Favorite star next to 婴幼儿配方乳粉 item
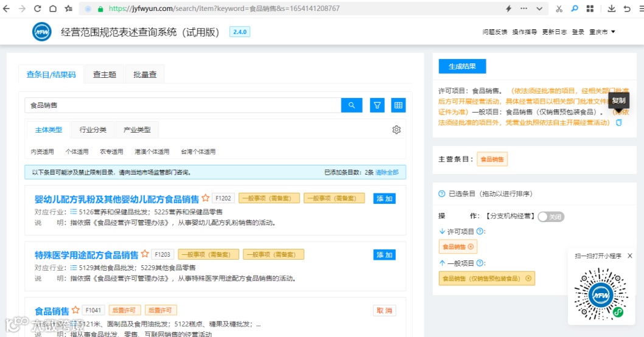 point(206,198)
